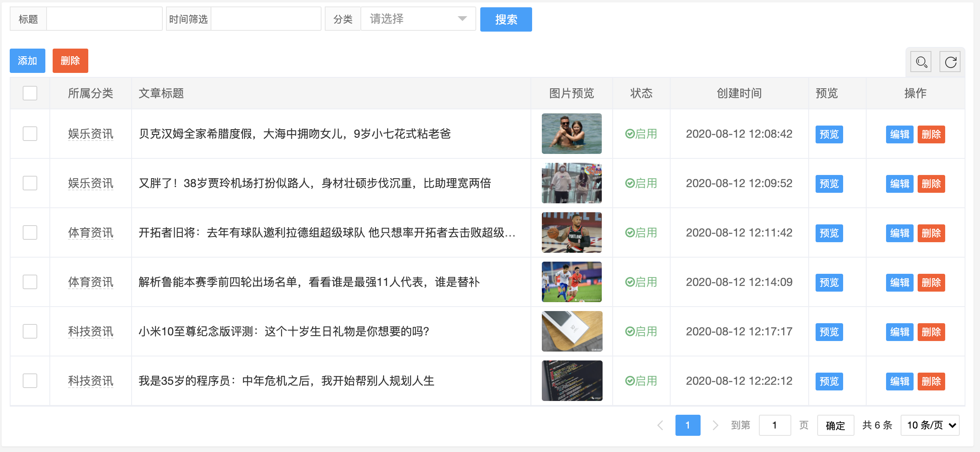Click the 时间筛选 date filter field
This screenshot has width=980, height=452.
tap(266, 19)
